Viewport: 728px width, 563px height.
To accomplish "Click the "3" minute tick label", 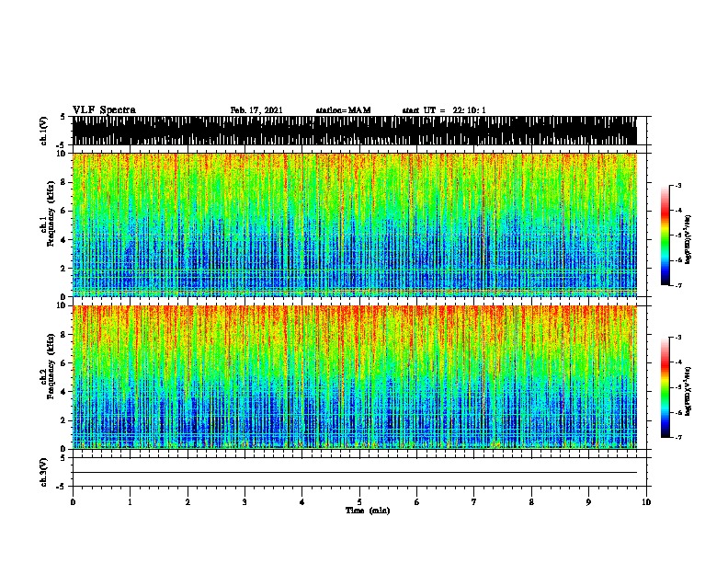I will [245, 502].
